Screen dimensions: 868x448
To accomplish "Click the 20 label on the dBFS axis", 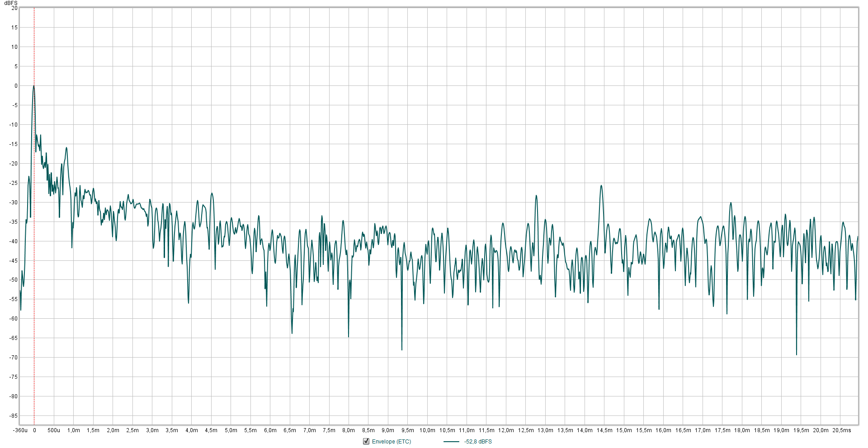I will pos(14,8).
